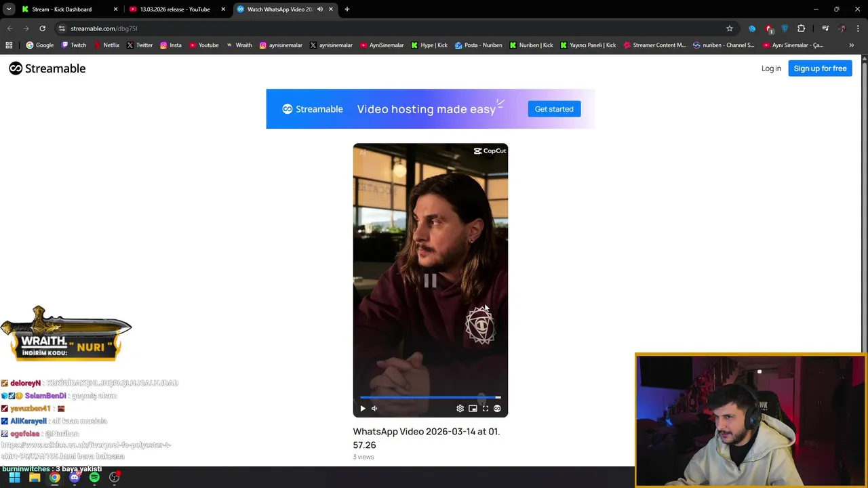This screenshot has height=488, width=868.
Task: Click Streamable logo icon in video controls
Action: 497,409
